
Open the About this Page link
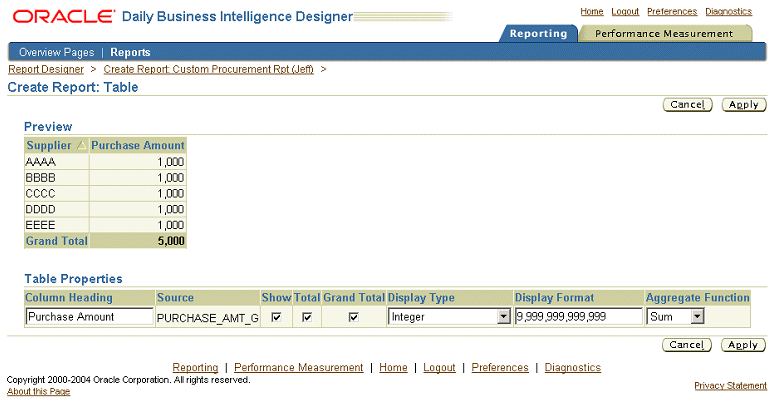38,391
